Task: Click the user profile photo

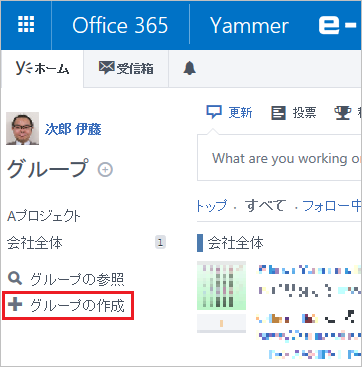Action: [22, 129]
